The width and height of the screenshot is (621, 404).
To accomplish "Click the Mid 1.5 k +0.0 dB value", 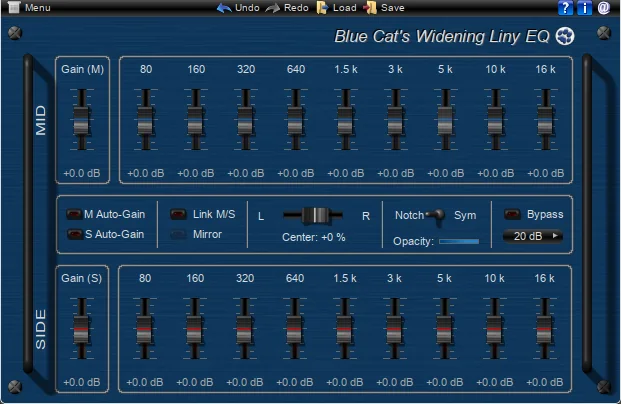I will coord(345,173).
